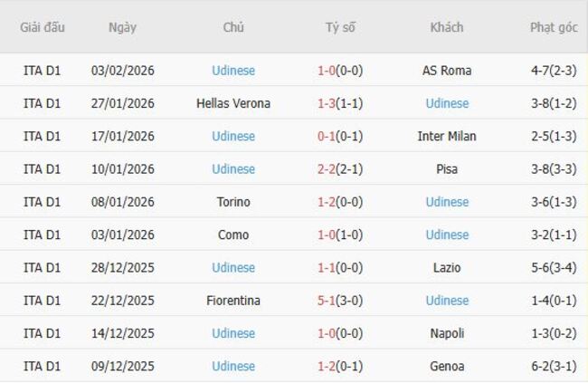
Task: Select Napoli in the away column
Action: click(x=447, y=333)
